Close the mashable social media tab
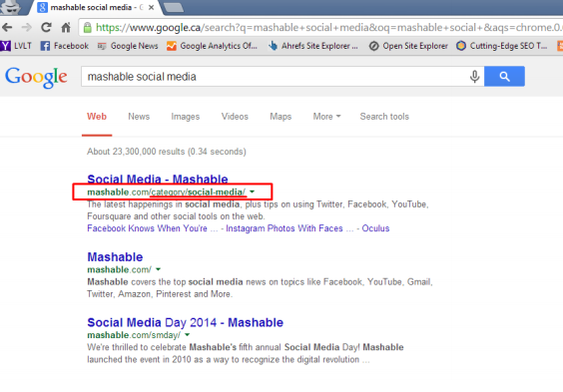 (x=152, y=7)
